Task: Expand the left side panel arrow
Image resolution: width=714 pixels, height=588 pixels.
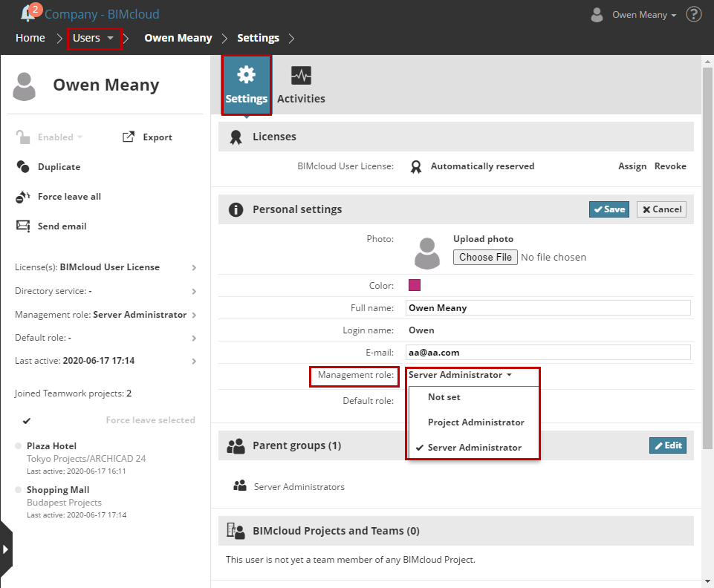Action: pyautogui.click(x=6, y=549)
